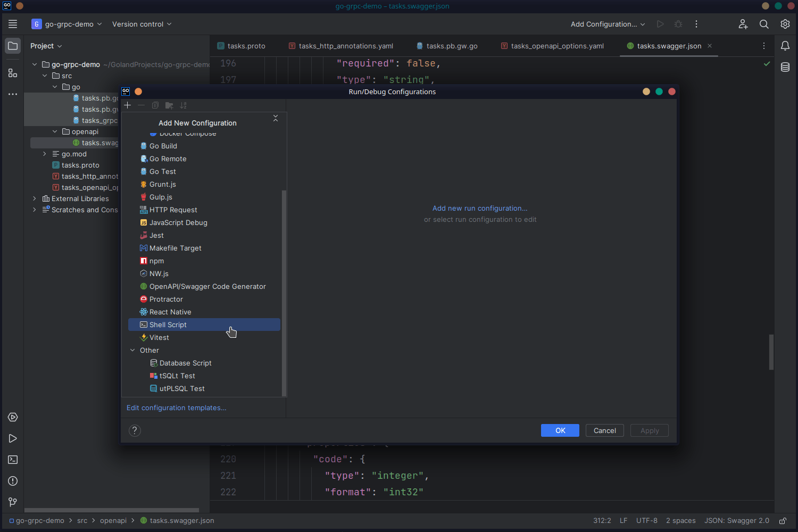The height and width of the screenshot is (532, 798).
Task: Create a new configuration folder
Action: pyautogui.click(x=169, y=105)
